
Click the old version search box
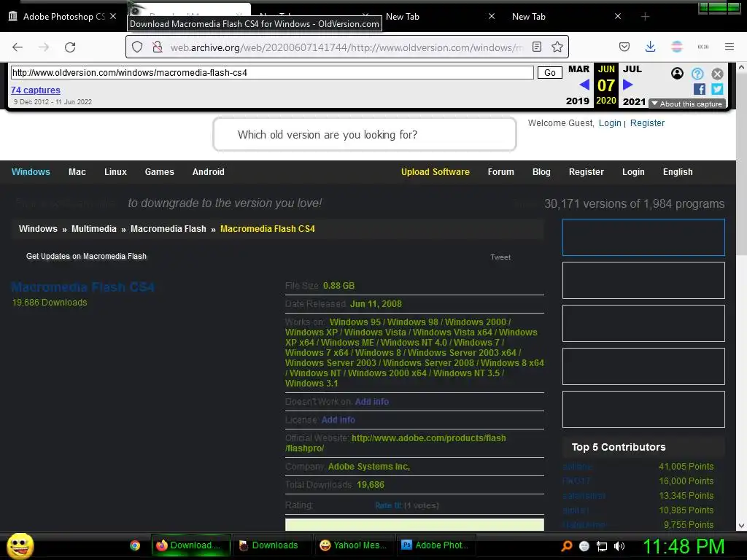tap(365, 135)
